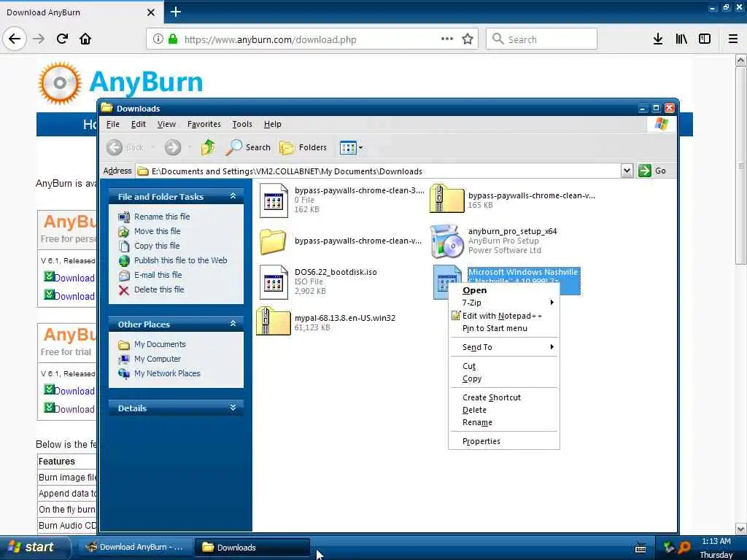Select anyburn_pro_setup_x64 installer icon
The height and width of the screenshot is (560, 747).
447,241
